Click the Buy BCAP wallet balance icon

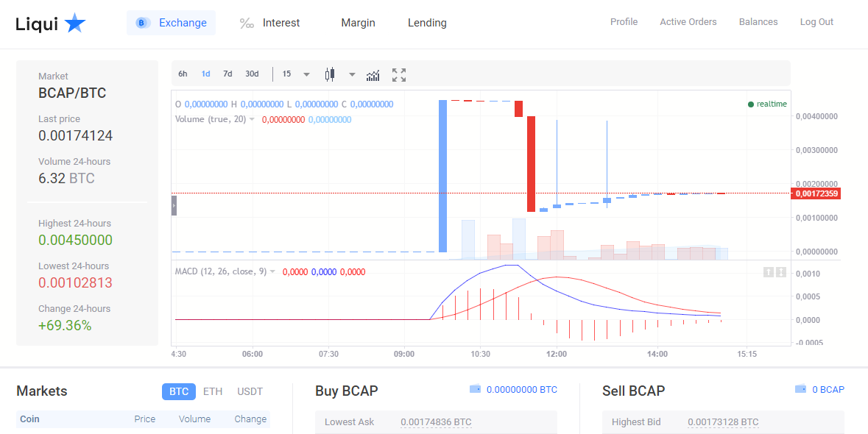[475, 389]
